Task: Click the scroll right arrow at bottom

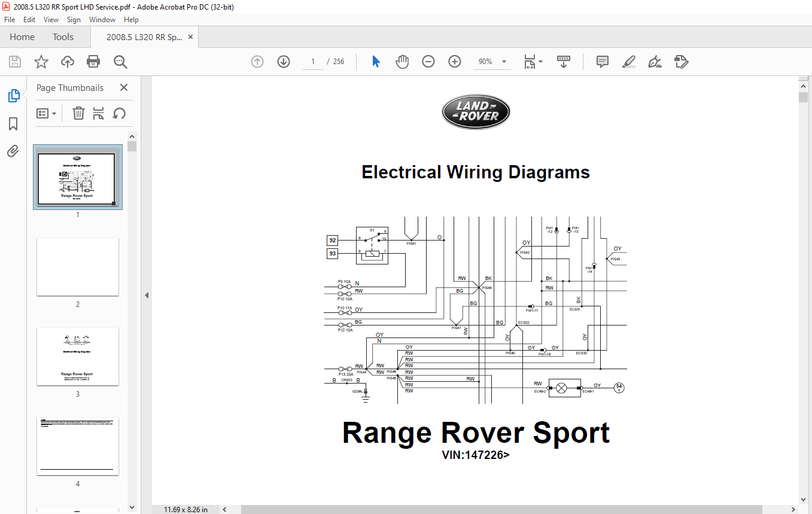Action: point(793,509)
